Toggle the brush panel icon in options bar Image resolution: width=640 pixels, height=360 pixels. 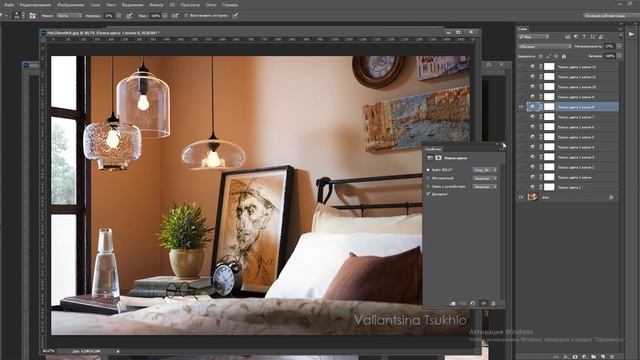[x=33, y=16]
